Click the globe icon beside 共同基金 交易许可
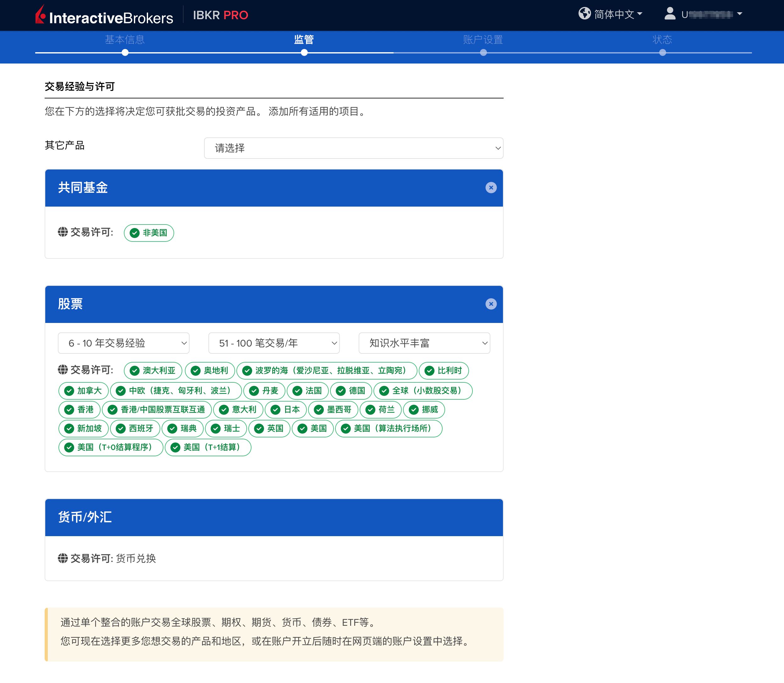Screen dimensions: 784x683 (62, 232)
